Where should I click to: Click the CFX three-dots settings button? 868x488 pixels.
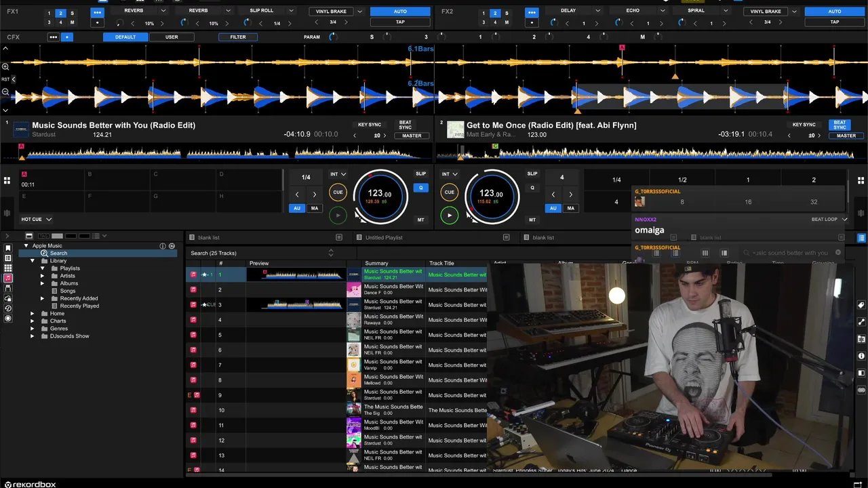(x=53, y=37)
